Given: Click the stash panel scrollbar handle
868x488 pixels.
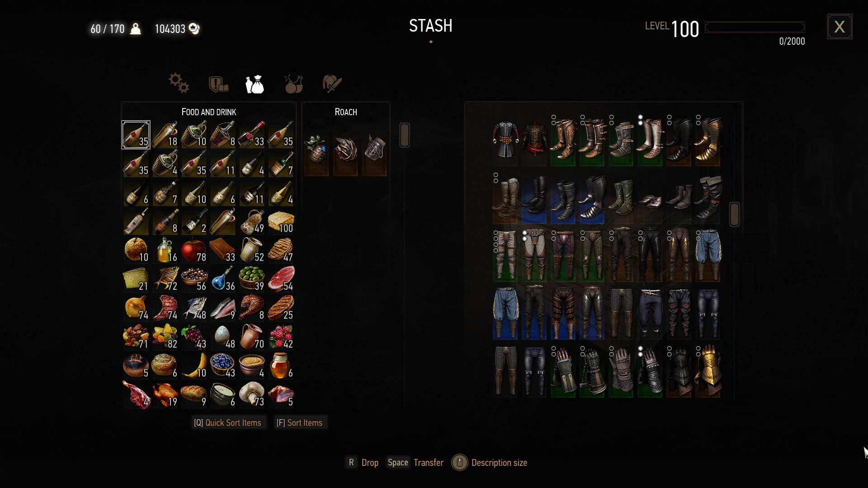Looking at the screenshot, I should (734, 214).
